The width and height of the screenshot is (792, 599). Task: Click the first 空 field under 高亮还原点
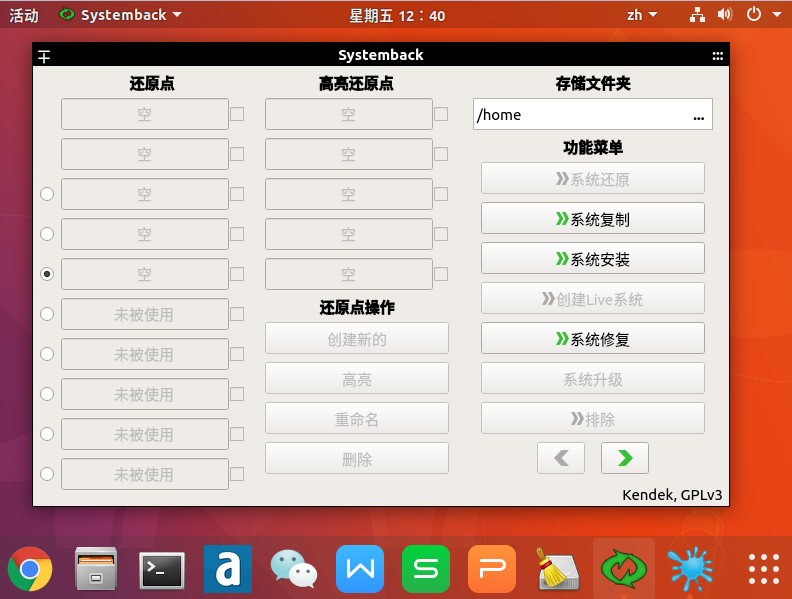click(x=349, y=114)
